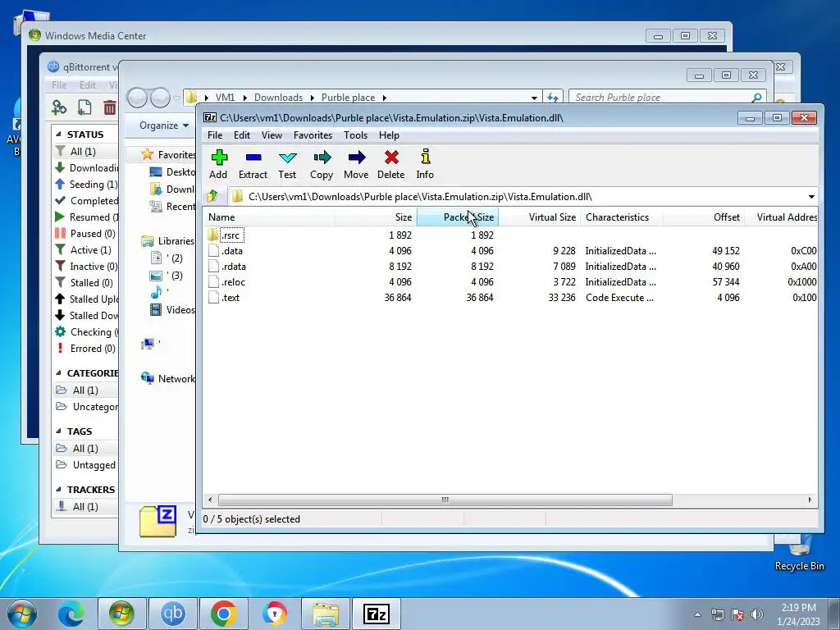840x630 pixels.
Task: Collapse the TAGS section in qBittorrent
Action: tap(58, 431)
